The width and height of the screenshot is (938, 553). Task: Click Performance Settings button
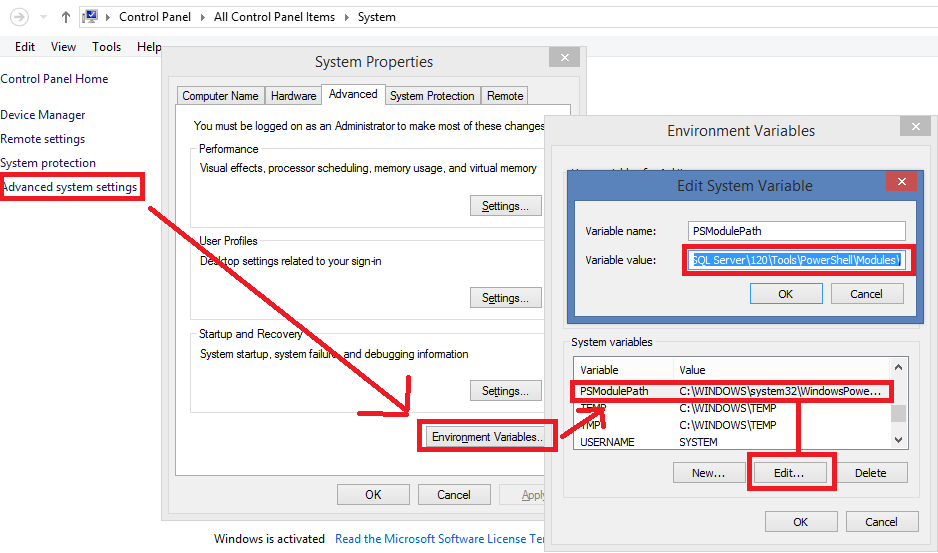[505, 205]
